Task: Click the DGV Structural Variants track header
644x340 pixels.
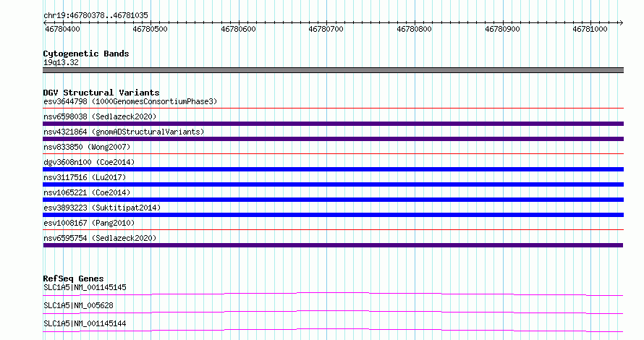Action: click(101, 93)
